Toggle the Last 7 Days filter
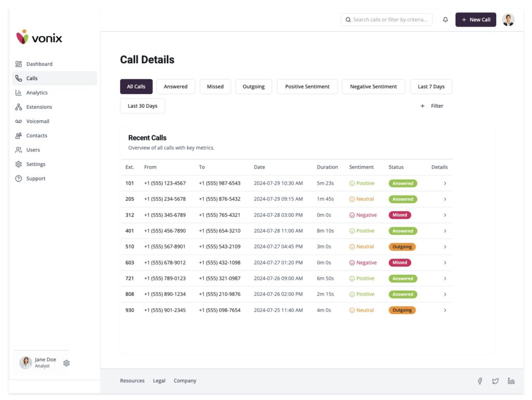532x400 pixels. coord(431,87)
